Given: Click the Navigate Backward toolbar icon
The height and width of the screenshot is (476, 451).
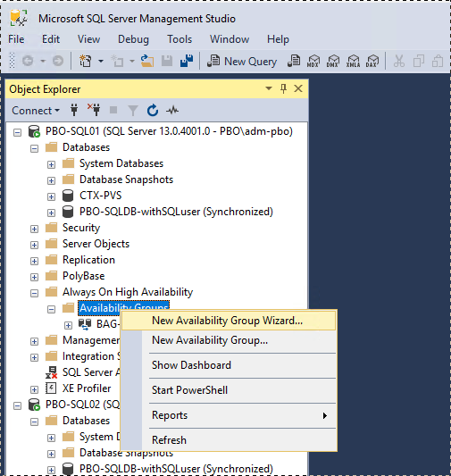Looking at the screenshot, I should (x=28, y=61).
